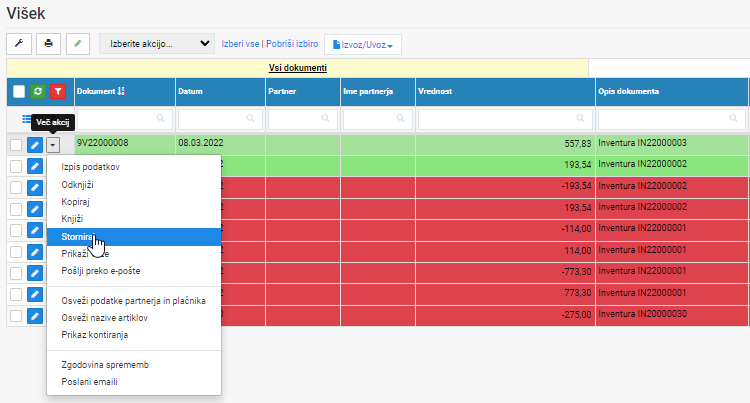
Task: Edit document 9V22000008 via blue pencil icon
Action: pos(35,145)
